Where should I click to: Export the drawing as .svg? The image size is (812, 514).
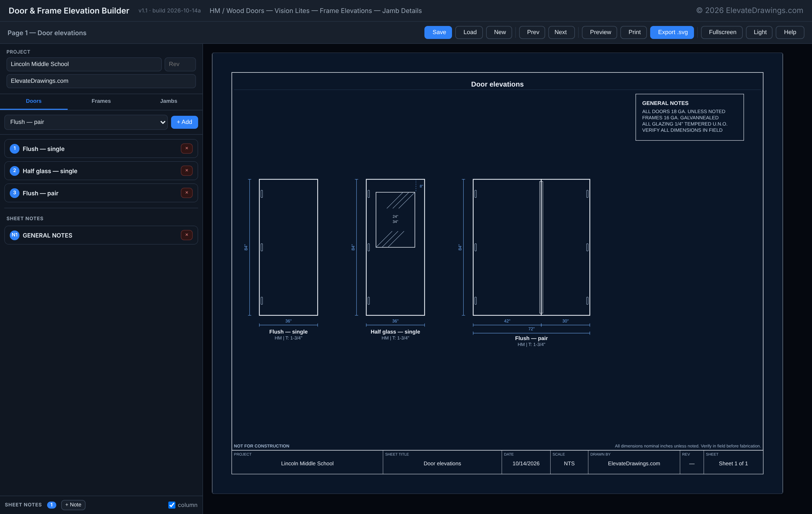[x=672, y=32]
